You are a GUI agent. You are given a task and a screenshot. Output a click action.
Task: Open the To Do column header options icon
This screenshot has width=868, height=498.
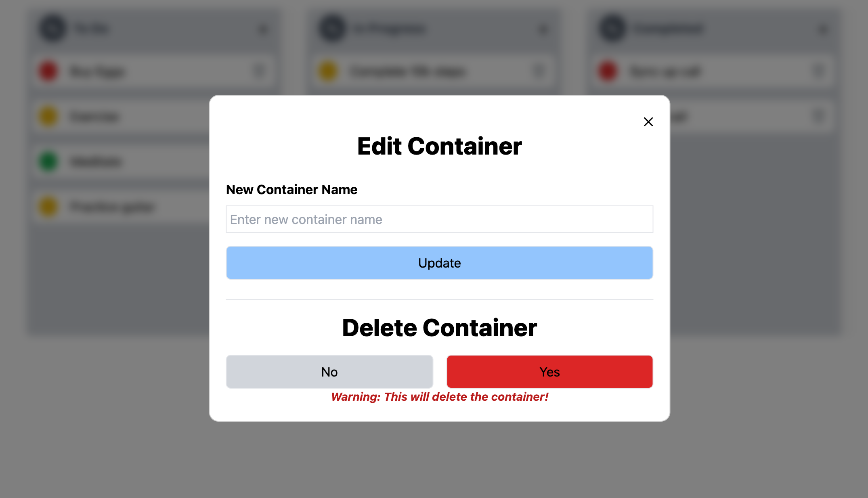[263, 29]
